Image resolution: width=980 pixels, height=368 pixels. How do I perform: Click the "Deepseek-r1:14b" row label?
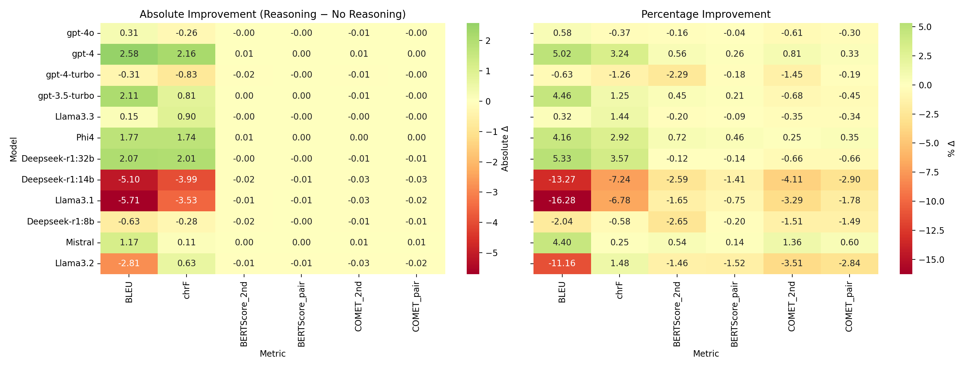(x=58, y=179)
